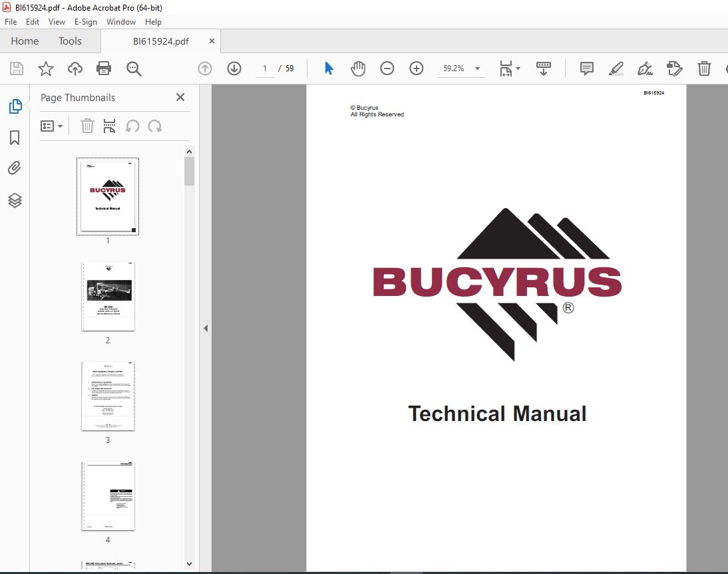Open the Layers panel icon
This screenshot has height=574, width=728.
pos(15,200)
